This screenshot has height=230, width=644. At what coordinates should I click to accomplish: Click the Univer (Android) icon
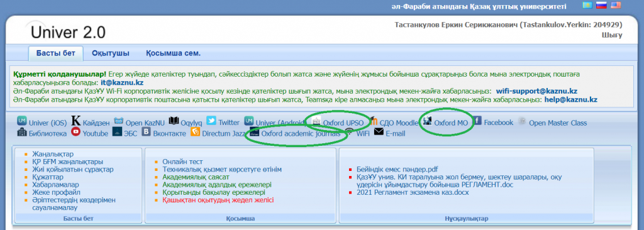click(249, 121)
